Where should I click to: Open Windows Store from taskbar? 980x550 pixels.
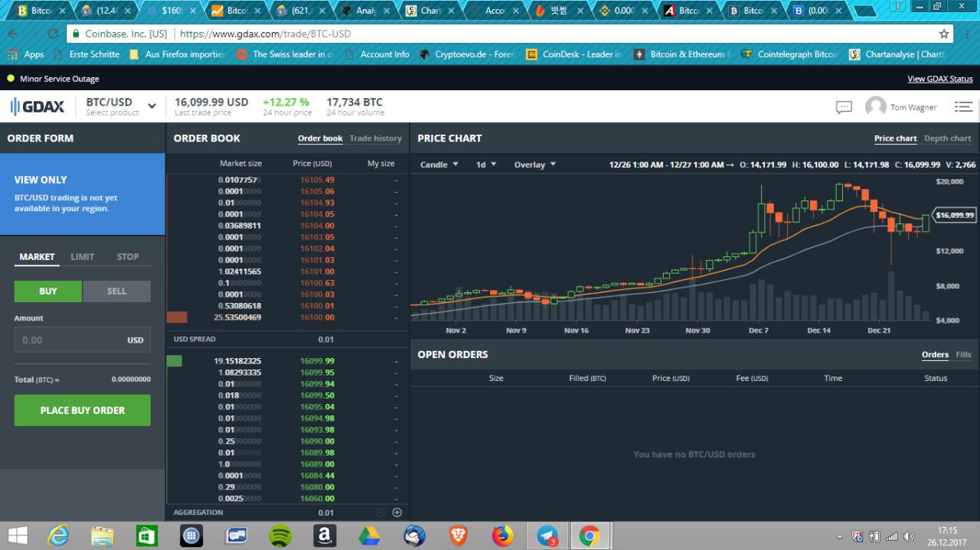click(x=147, y=536)
